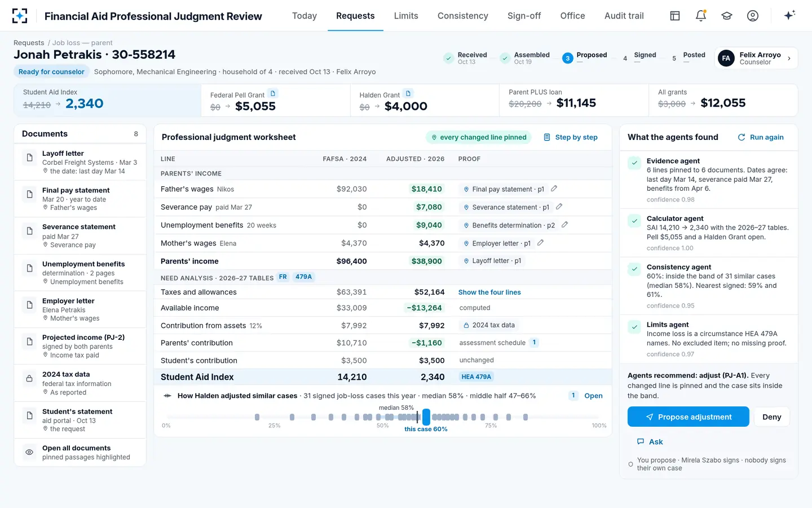
Task: Click the median 58% tick on distribution
Action: (417, 417)
